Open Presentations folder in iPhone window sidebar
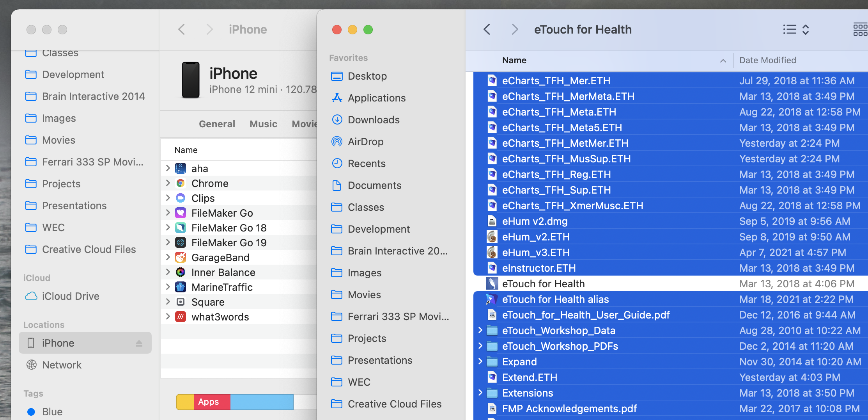The height and width of the screenshot is (420, 868). click(74, 206)
